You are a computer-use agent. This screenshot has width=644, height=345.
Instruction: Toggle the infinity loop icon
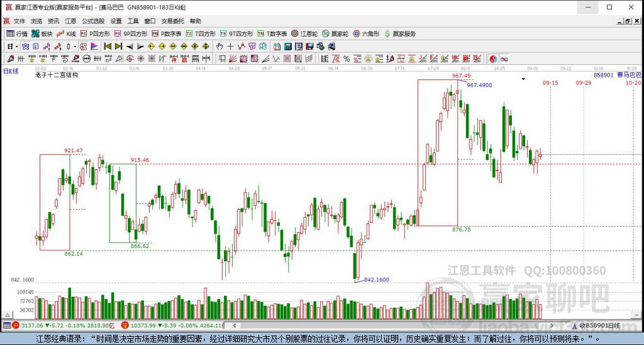click(504, 59)
